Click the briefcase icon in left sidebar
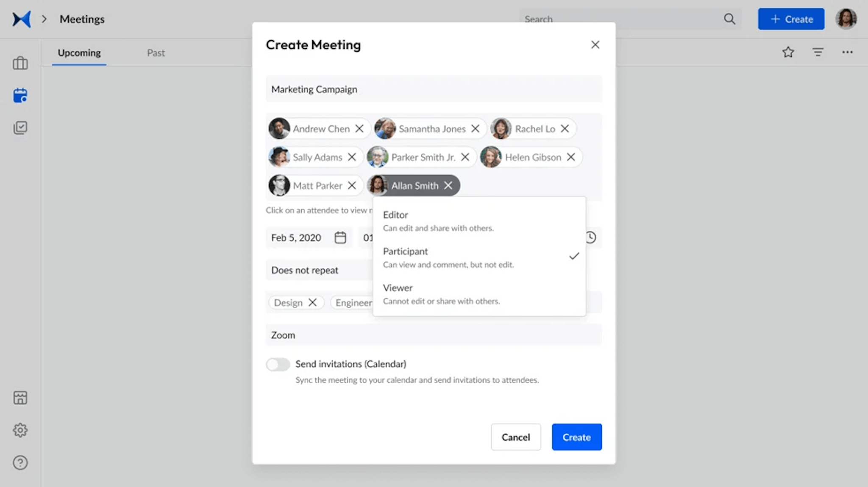The width and height of the screenshot is (868, 487). [19, 63]
